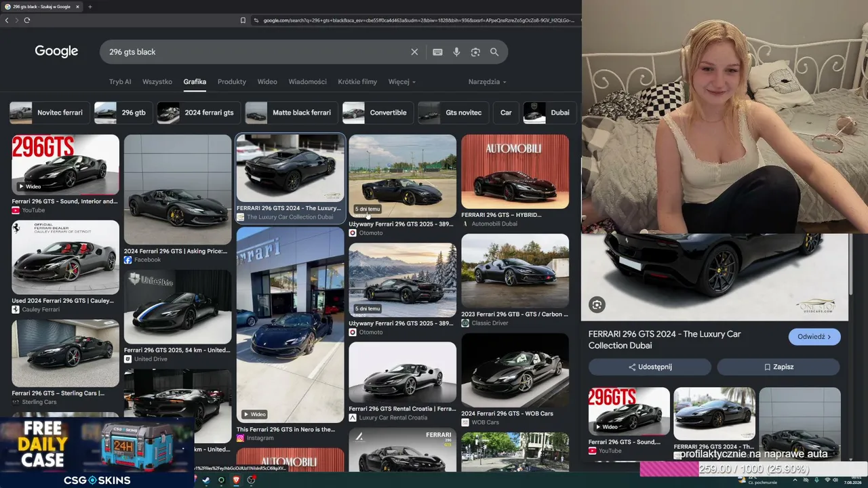Open the Otomoto source under first Używany listing
The image size is (868, 488).
366,233
